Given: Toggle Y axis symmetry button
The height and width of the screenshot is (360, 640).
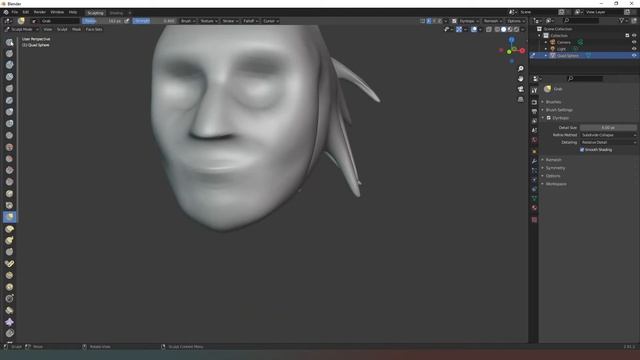Looking at the screenshot, I should tap(434, 21).
